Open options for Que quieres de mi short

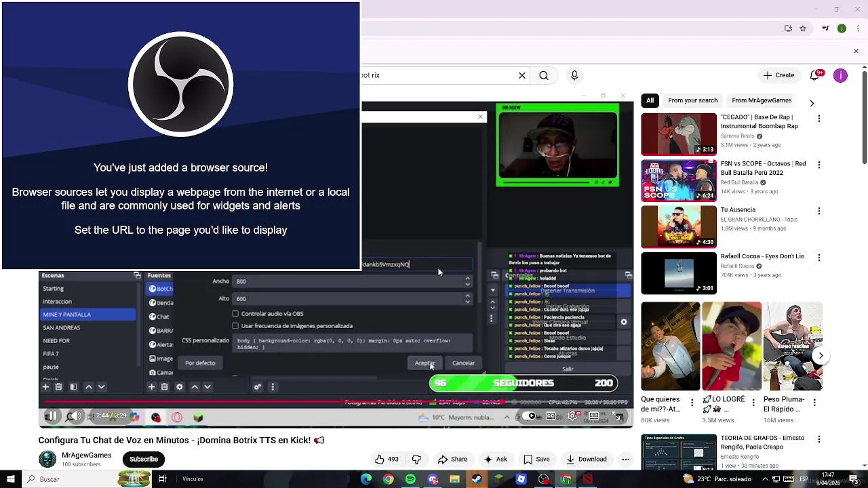[x=692, y=403]
